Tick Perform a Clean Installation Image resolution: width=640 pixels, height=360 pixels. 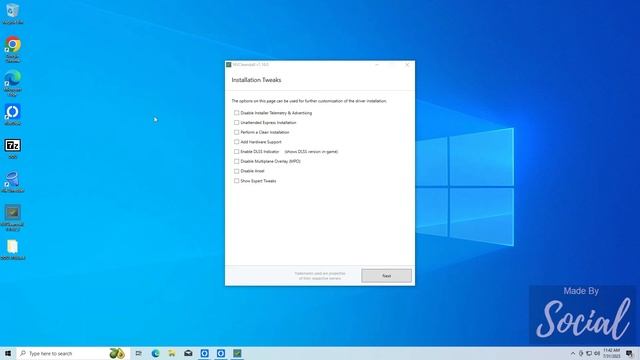coord(236,132)
